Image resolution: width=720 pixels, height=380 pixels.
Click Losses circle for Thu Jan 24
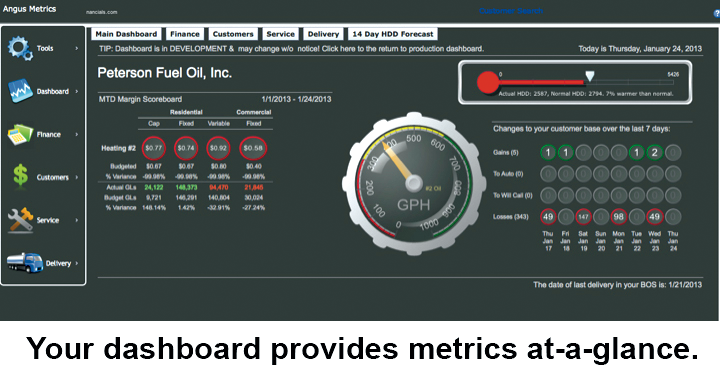pyautogui.click(x=673, y=217)
